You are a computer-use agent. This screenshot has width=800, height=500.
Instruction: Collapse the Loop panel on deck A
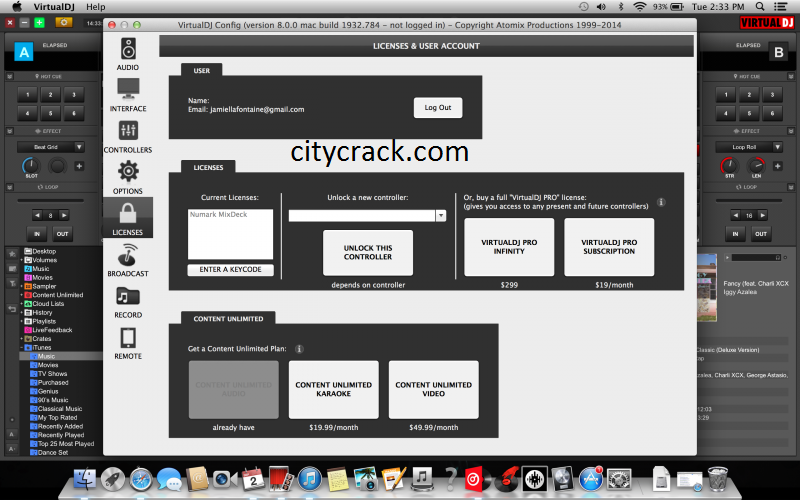pos(9,187)
